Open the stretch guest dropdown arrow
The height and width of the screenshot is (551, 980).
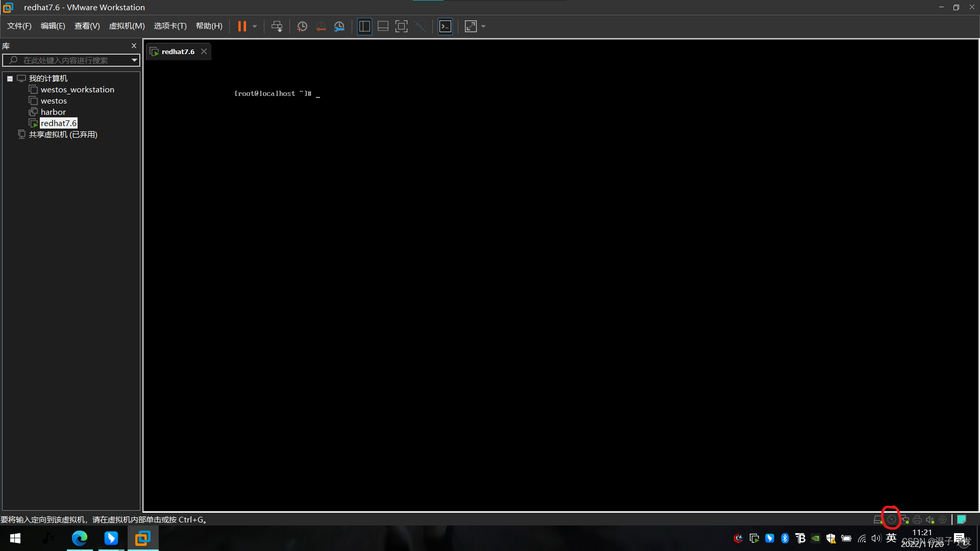pyautogui.click(x=483, y=27)
